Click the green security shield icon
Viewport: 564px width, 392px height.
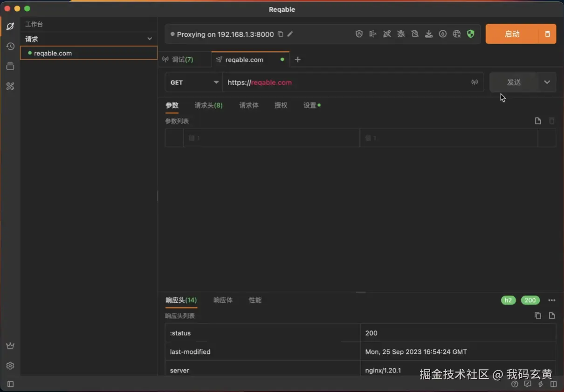471,34
